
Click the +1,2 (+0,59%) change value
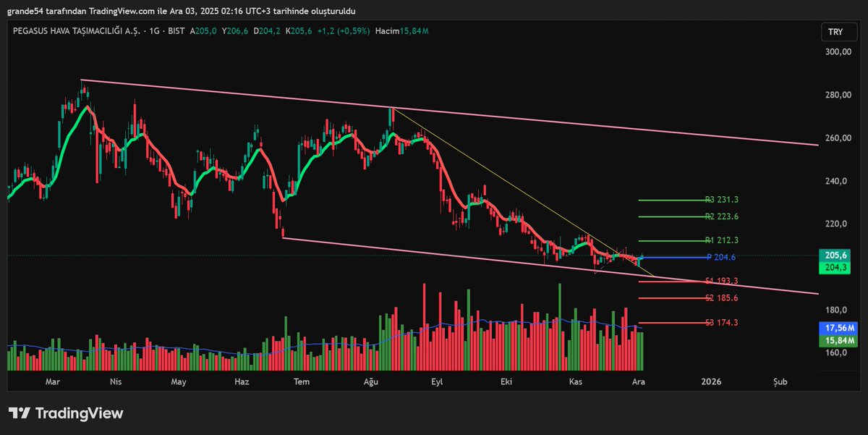pos(342,31)
